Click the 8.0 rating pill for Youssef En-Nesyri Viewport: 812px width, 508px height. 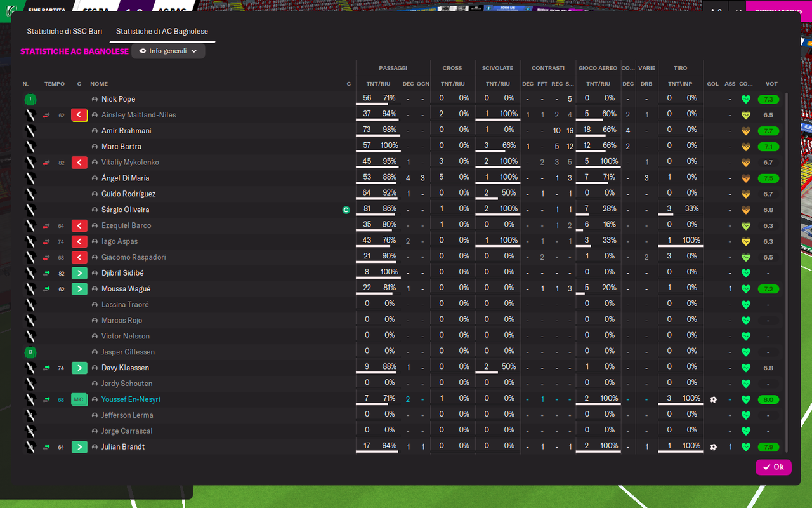tap(768, 399)
